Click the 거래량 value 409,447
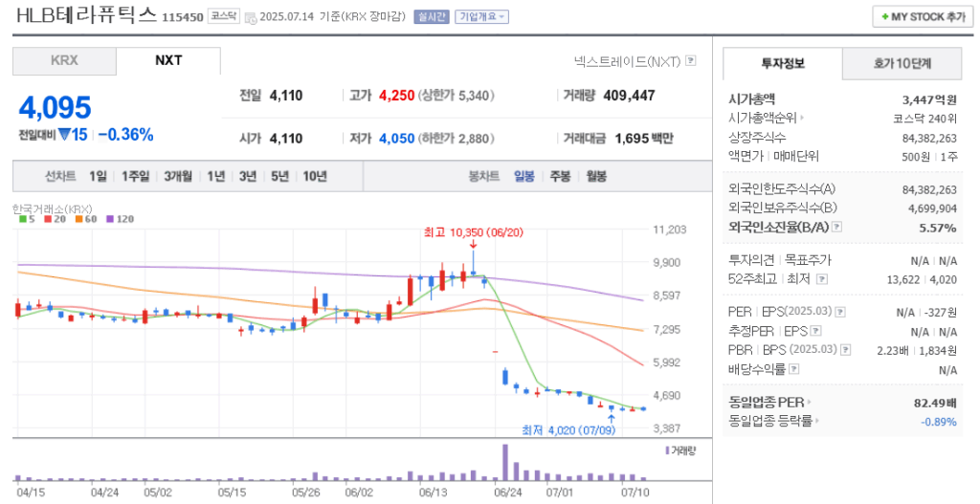The image size is (980, 504). [629, 96]
